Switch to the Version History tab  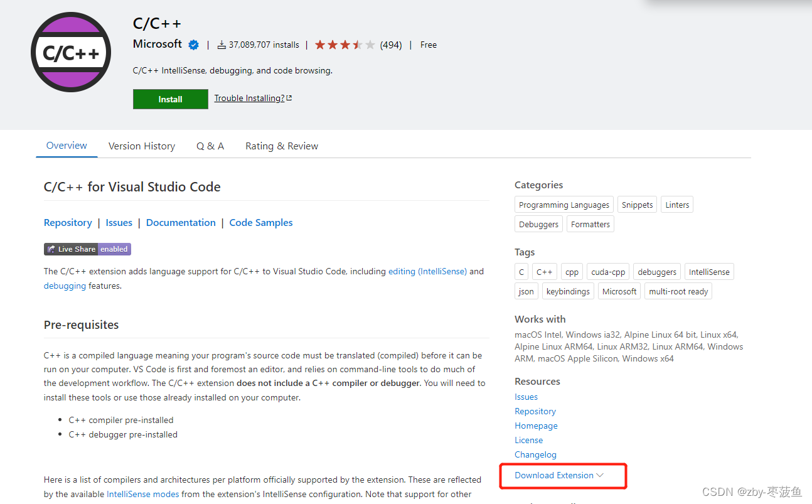tap(142, 146)
